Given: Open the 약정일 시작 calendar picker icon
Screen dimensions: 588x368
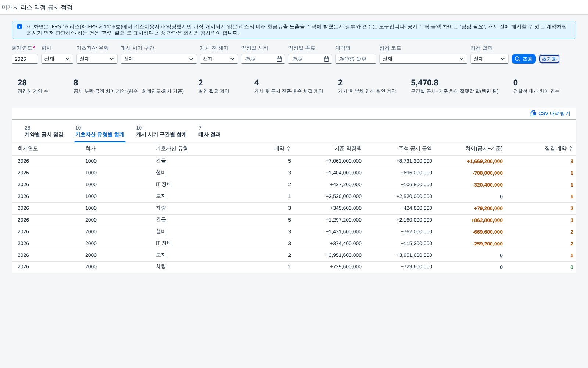Looking at the screenshot, I should click(279, 59).
